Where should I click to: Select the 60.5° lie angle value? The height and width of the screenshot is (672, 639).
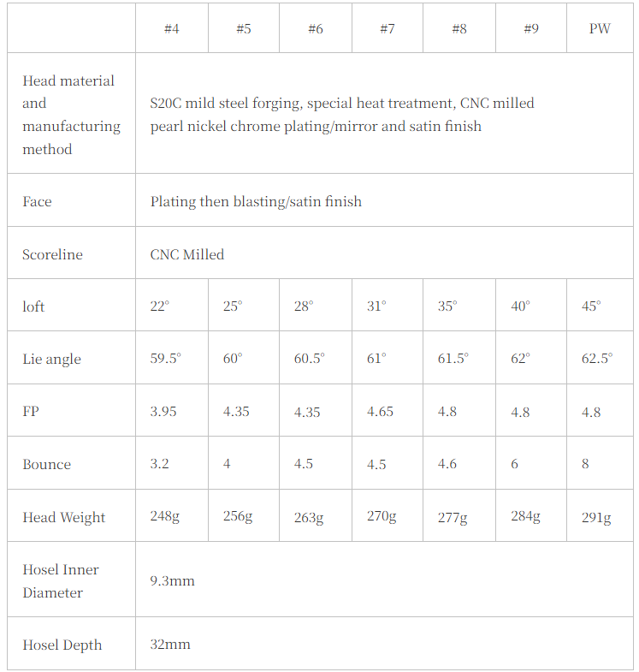[x=309, y=359]
